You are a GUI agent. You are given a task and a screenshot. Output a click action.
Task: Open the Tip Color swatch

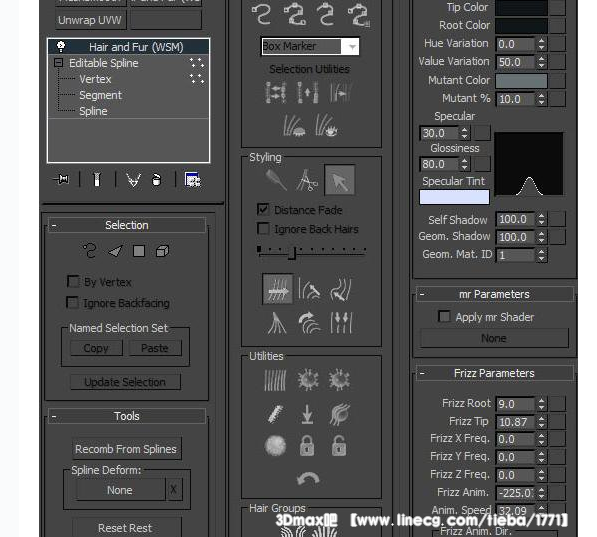(x=521, y=8)
